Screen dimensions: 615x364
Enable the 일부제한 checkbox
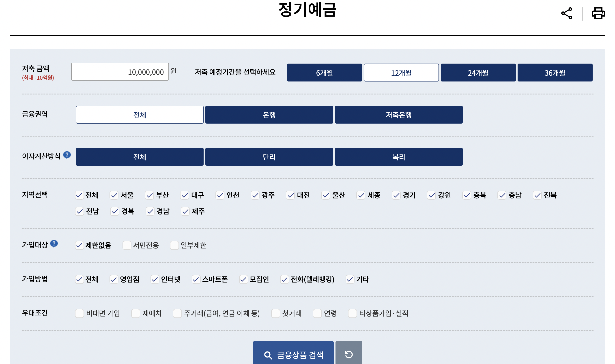(174, 245)
